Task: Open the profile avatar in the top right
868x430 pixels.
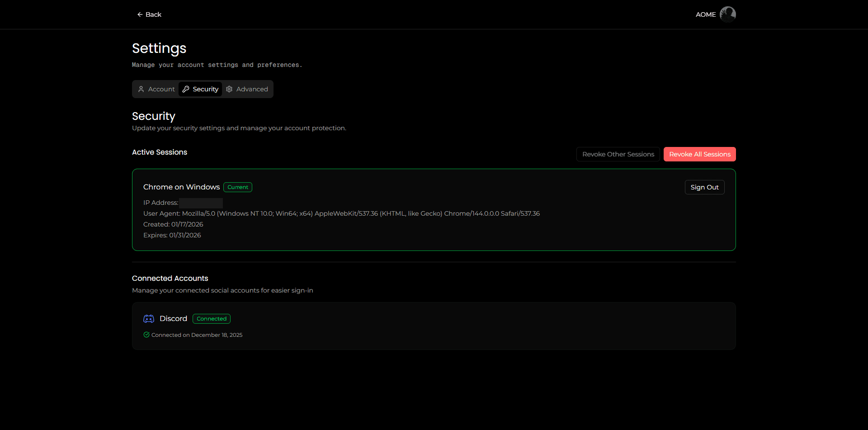Action: pos(728,14)
